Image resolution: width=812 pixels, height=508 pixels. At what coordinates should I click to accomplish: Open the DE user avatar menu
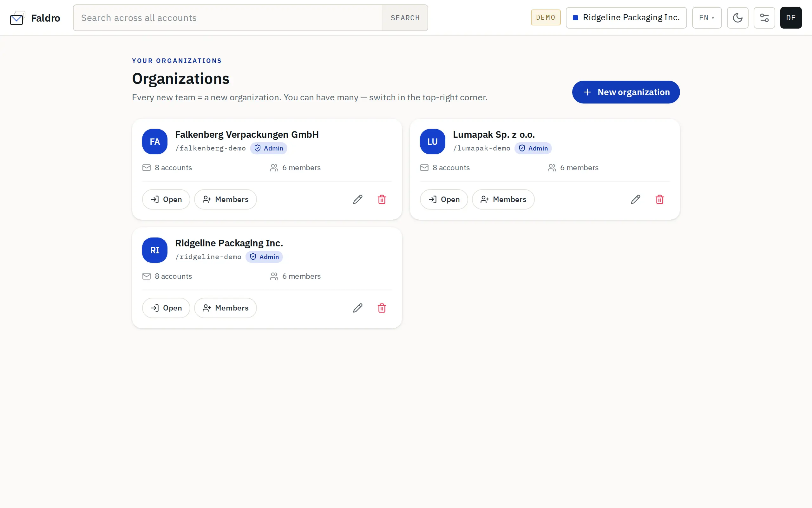(x=790, y=18)
